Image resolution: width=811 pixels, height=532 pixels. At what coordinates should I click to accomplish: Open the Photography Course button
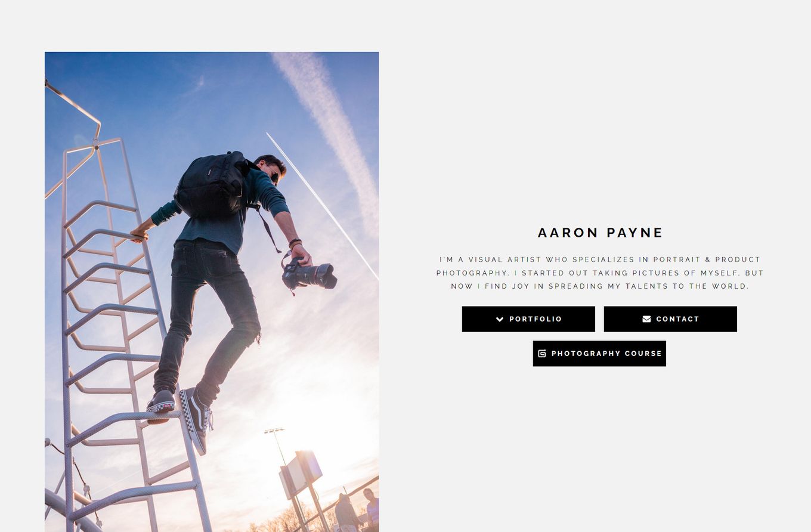point(599,354)
